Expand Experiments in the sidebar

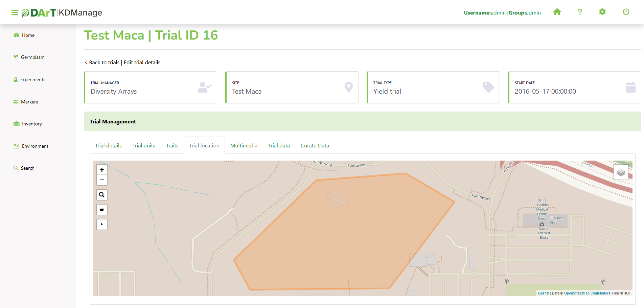pos(32,80)
